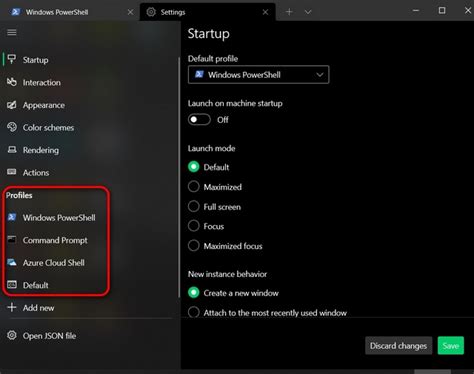
Task: Open the Color schemes settings page
Action: coord(90,127)
